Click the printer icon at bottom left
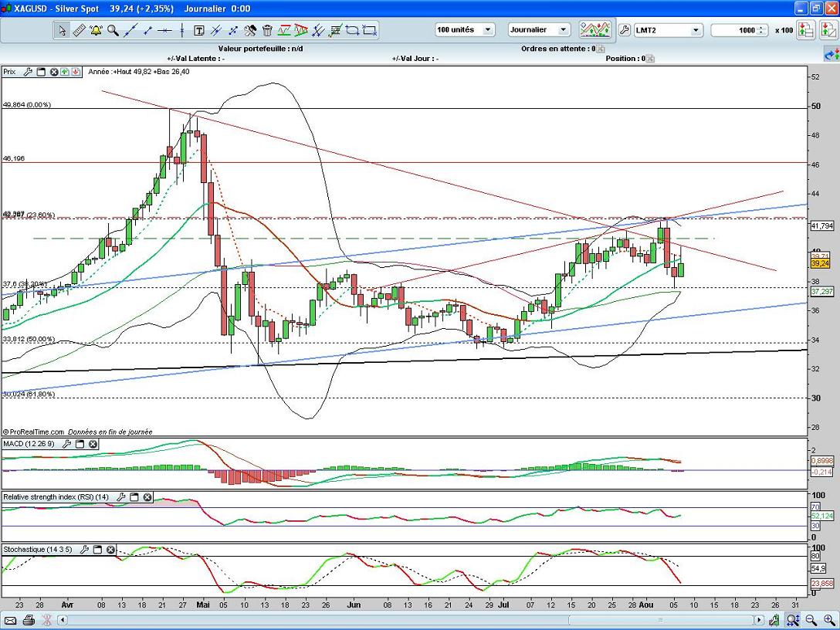This screenshot has height=630, width=840. tap(29, 620)
